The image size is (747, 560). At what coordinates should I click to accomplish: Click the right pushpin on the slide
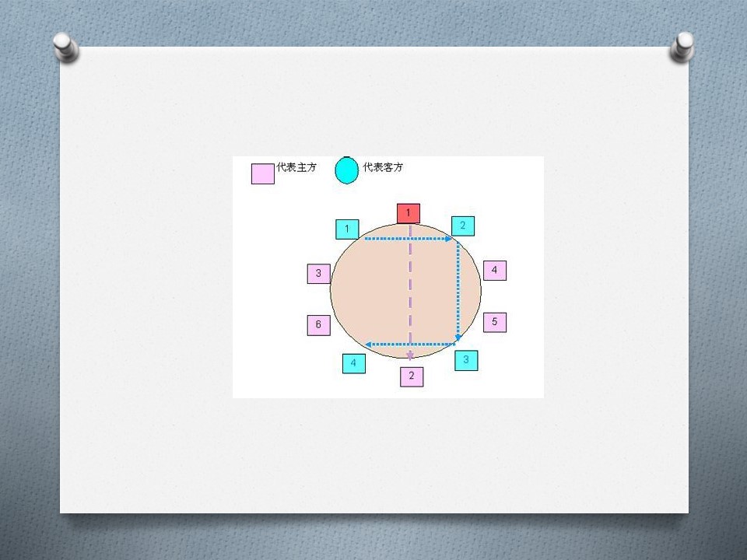click(x=682, y=47)
